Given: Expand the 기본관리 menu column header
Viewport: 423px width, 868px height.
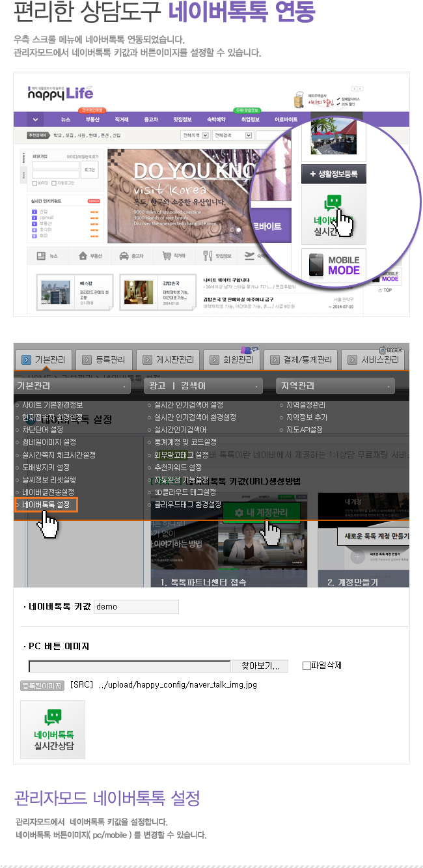Looking at the screenshot, I should [x=73, y=386].
